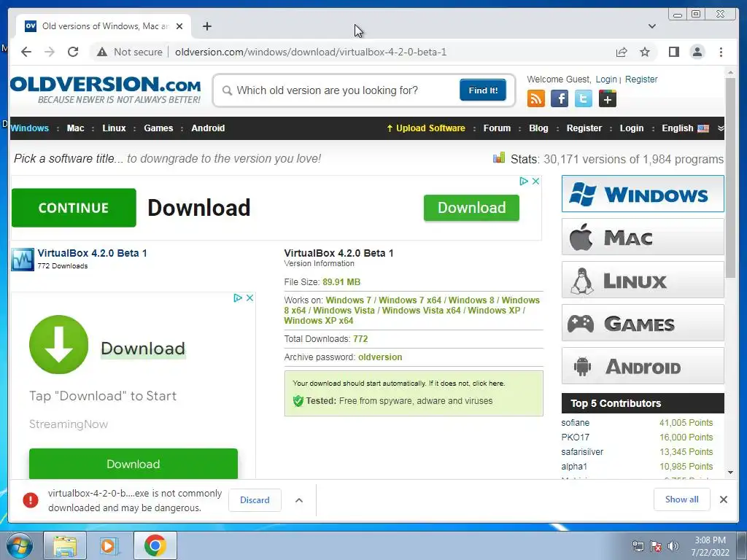Click the OldVersion.com logo
747x560 pixels.
(x=105, y=90)
